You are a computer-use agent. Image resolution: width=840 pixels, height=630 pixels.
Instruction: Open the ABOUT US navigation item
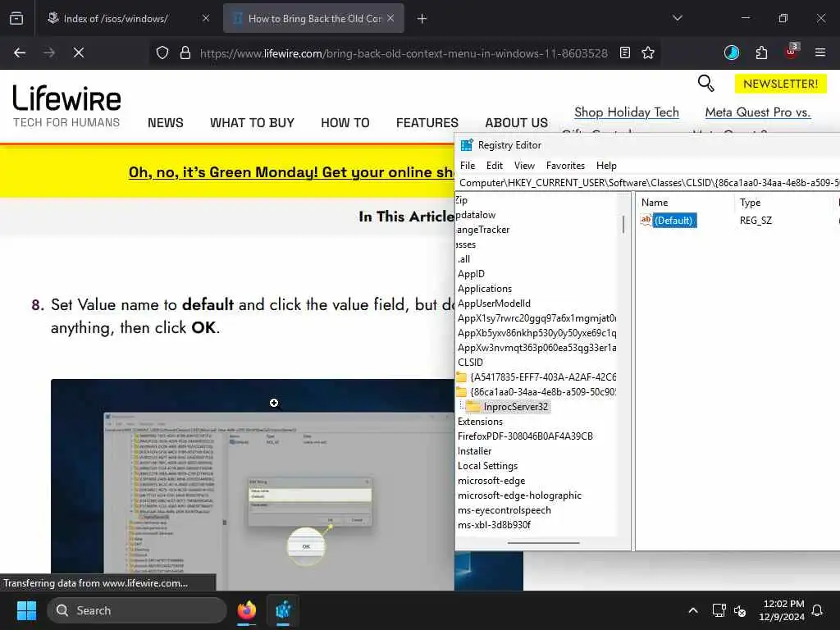(x=517, y=123)
